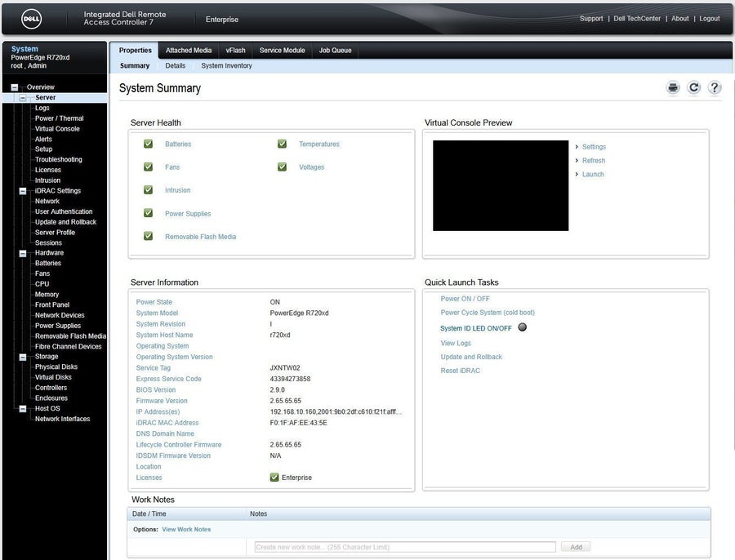Click the About link
The height and width of the screenshot is (560, 735).
680,19
